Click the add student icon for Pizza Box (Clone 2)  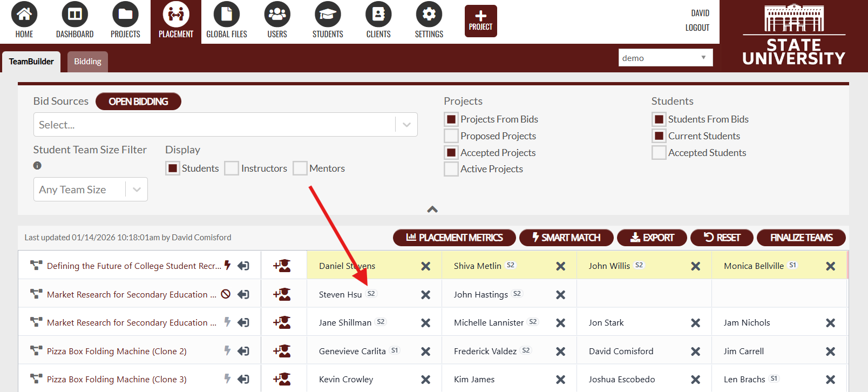coord(282,351)
